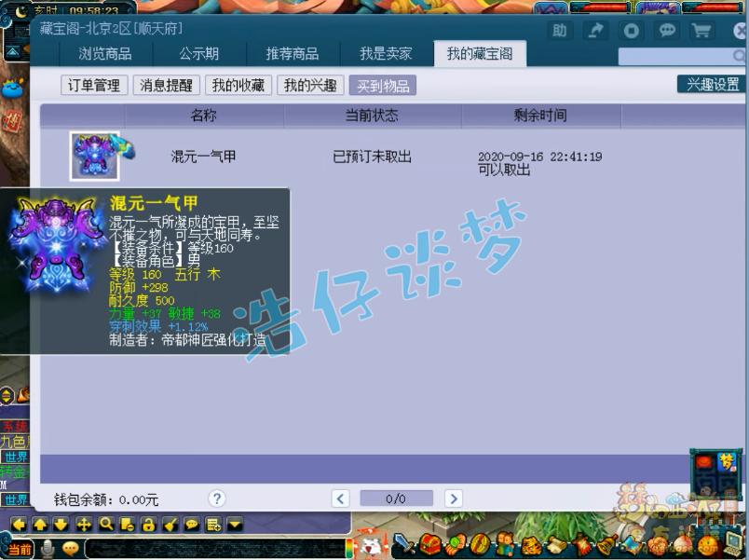Click the coin icon in the title bar
The width and height of the screenshot is (749, 560).
pos(633,31)
